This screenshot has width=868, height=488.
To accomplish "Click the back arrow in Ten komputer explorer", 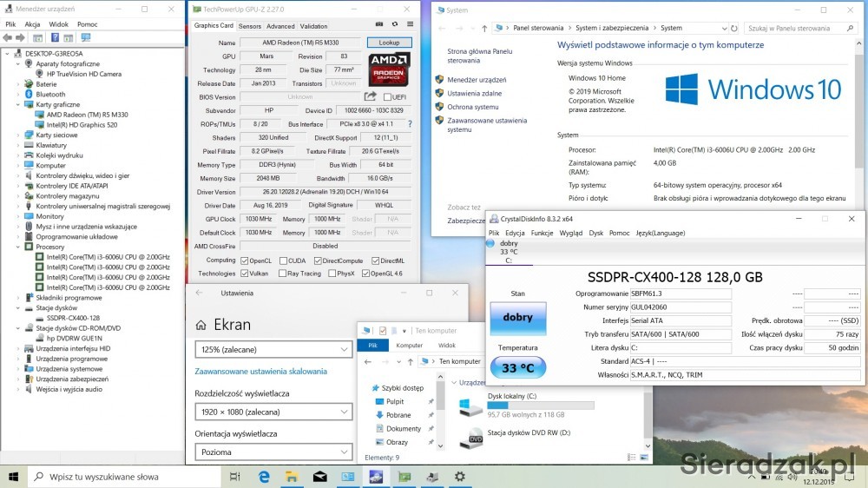I will (368, 362).
